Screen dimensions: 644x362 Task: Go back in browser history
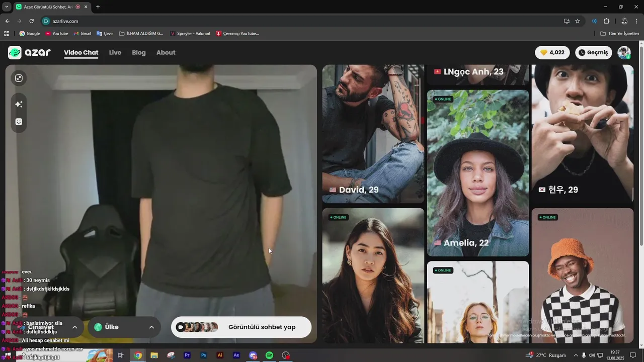click(x=7, y=21)
